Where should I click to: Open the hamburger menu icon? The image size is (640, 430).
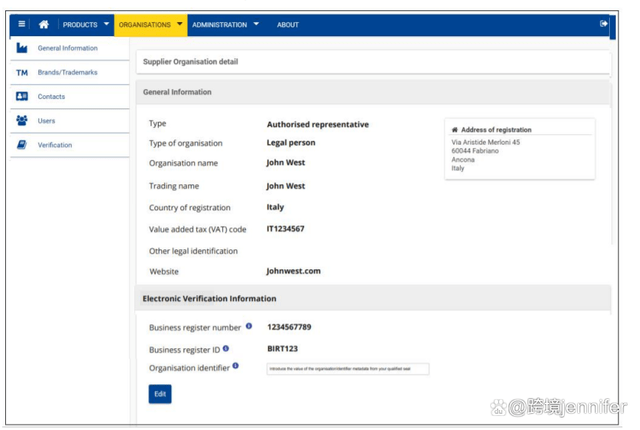pyautogui.click(x=22, y=24)
